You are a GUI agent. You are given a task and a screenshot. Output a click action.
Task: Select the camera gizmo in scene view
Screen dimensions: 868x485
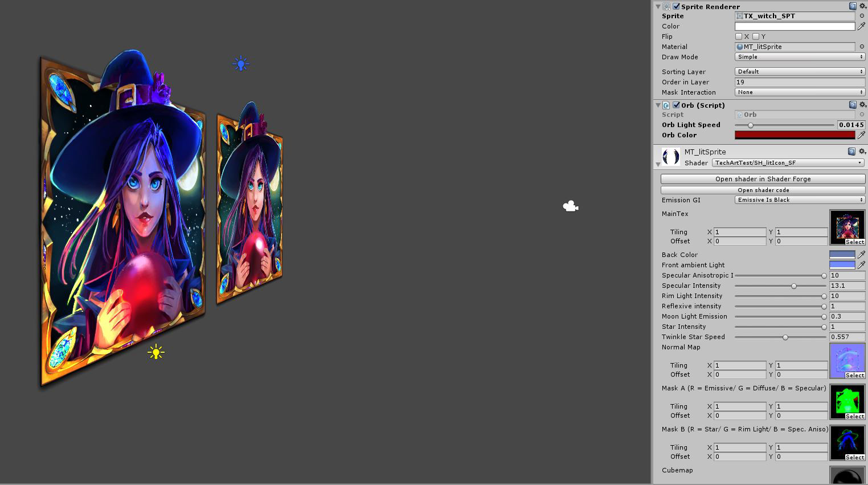(x=571, y=206)
